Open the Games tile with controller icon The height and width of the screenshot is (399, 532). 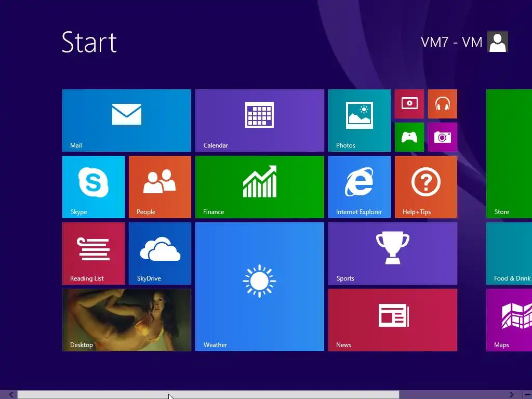pos(409,137)
